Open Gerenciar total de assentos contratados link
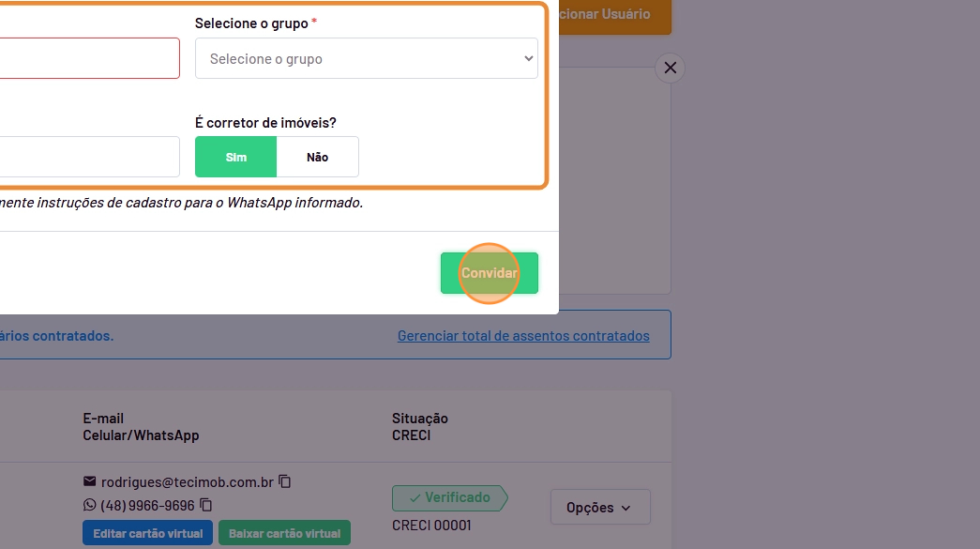The width and height of the screenshot is (980, 549). click(x=523, y=335)
